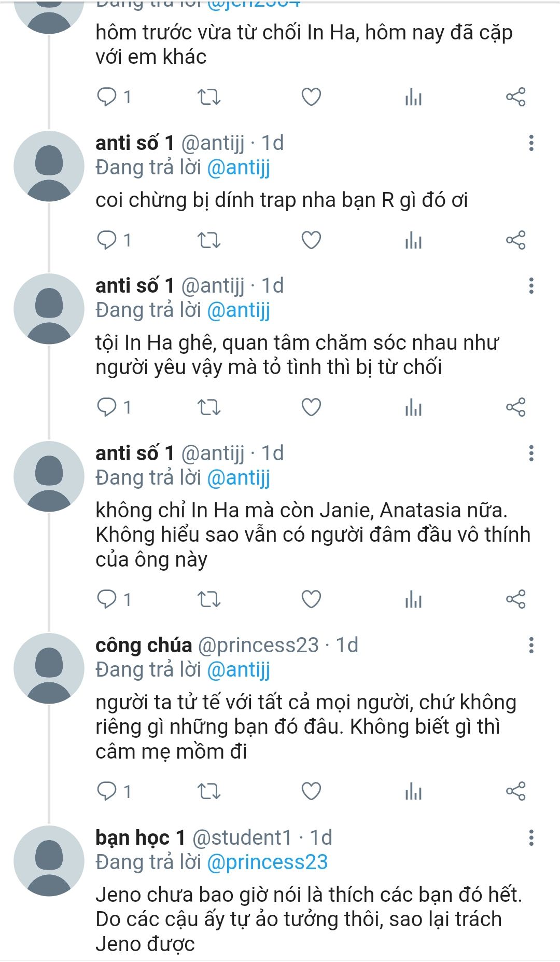Like the tweet about 'dính trap'
Viewport: 560px width, 962px height.
click(x=311, y=240)
